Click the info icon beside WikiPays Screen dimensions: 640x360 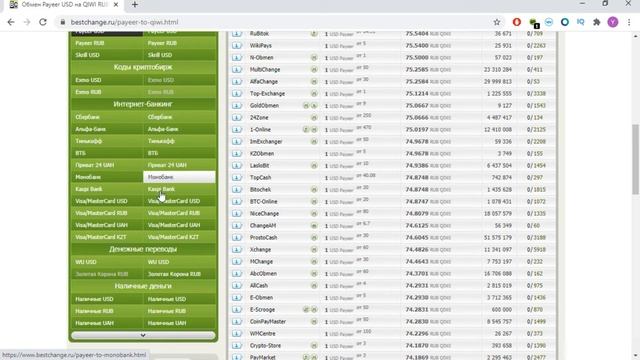coord(237,46)
